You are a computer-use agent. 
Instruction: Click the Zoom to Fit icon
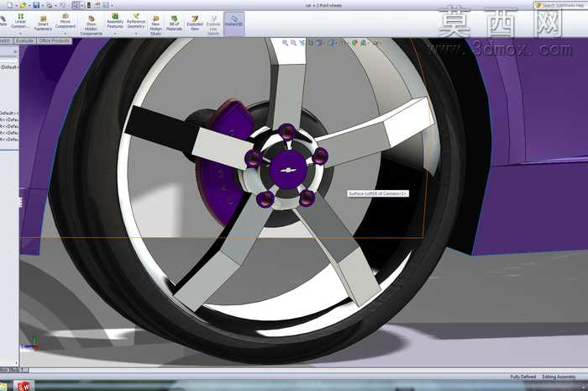pyautogui.click(x=285, y=43)
